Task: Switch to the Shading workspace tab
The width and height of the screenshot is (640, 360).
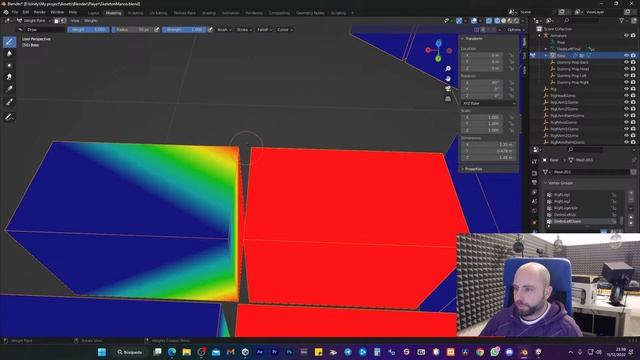Action: 209,13
